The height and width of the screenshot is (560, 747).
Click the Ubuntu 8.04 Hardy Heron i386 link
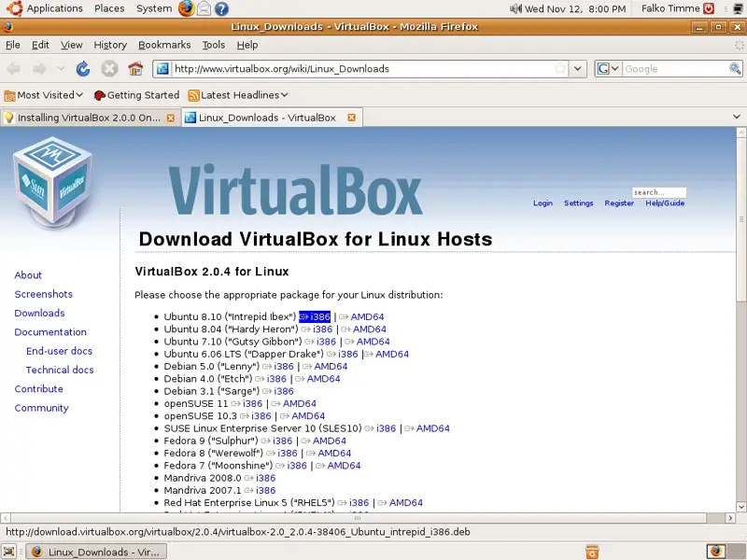[x=322, y=329]
